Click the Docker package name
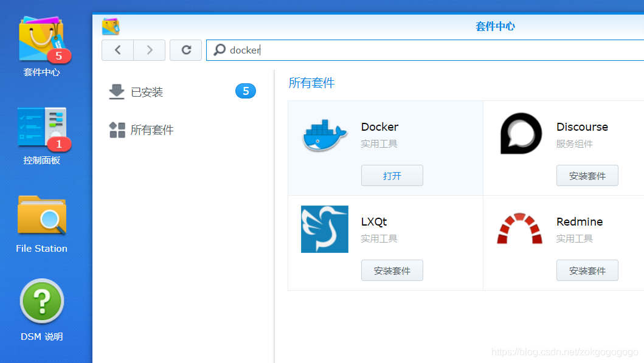Viewport: 644px width, 363px height. [x=379, y=127]
